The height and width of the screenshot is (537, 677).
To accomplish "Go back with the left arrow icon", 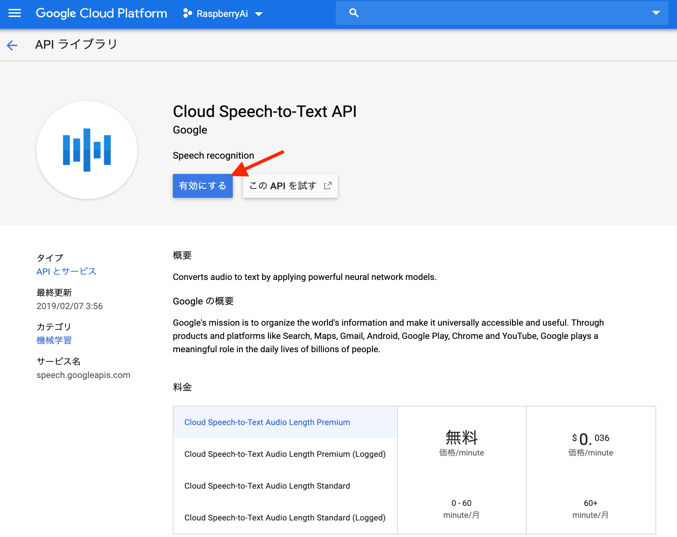I will tap(12, 45).
